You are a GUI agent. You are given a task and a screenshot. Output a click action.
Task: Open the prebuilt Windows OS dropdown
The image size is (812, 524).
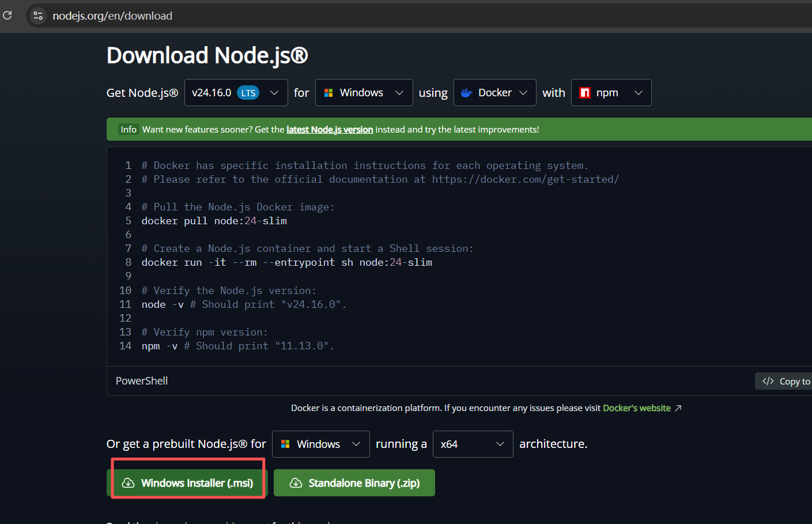320,444
